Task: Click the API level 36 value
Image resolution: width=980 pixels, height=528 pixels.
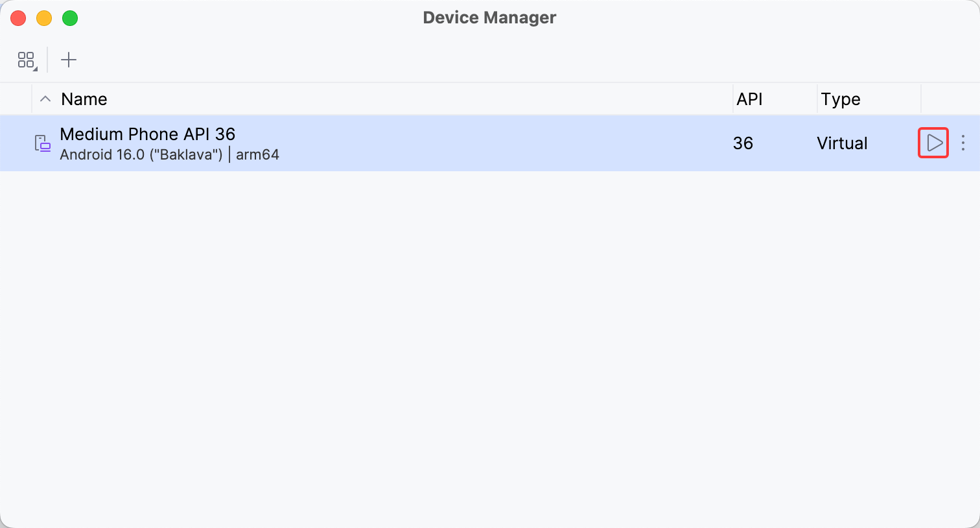Action: (x=743, y=143)
